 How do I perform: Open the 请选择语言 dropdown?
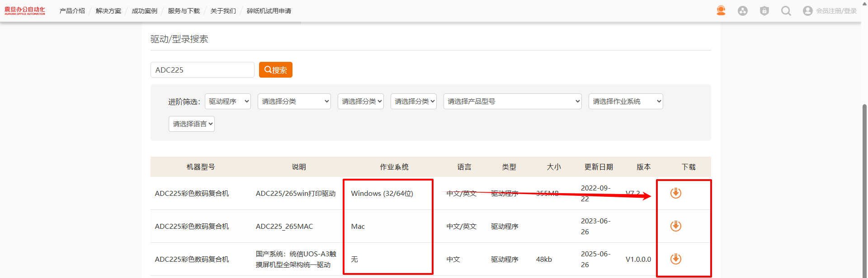tap(192, 124)
